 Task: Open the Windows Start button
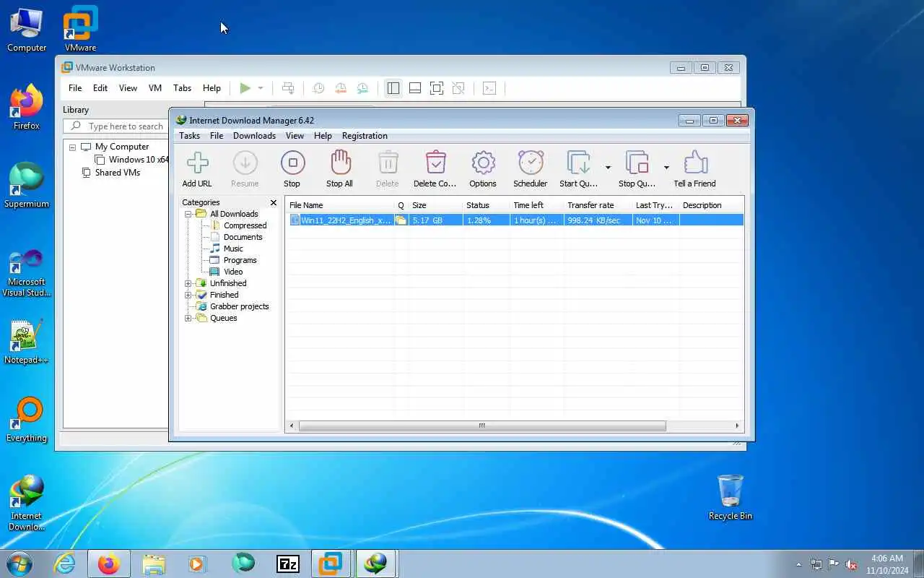(x=19, y=564)
